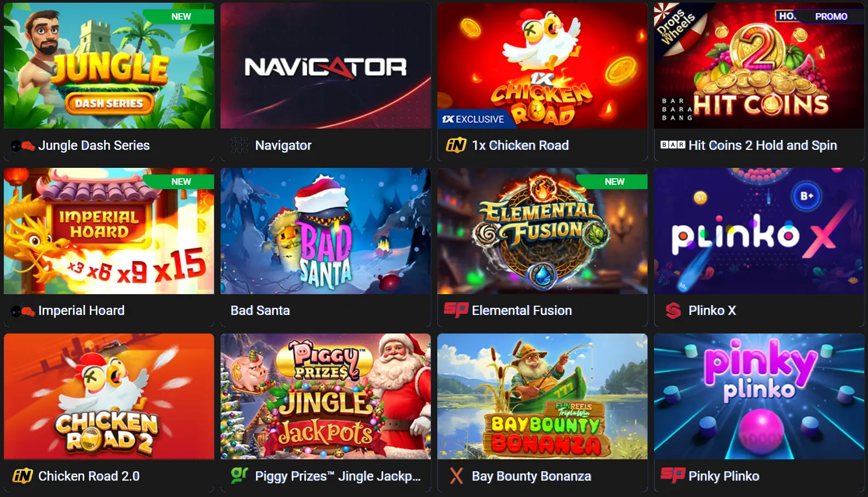
Task: Click the SP icon beside Pinky Plinko
Action: pos(673,475)
